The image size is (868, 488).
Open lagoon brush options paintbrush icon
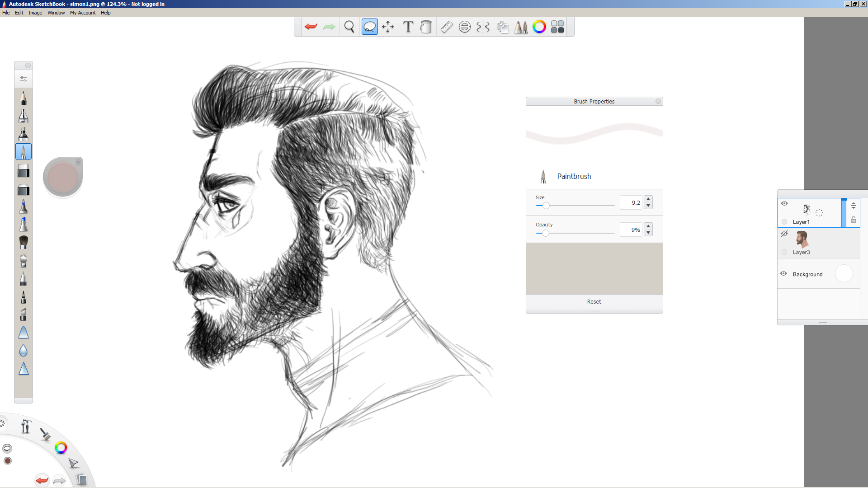pyautogui.click(x=45, y=434)
